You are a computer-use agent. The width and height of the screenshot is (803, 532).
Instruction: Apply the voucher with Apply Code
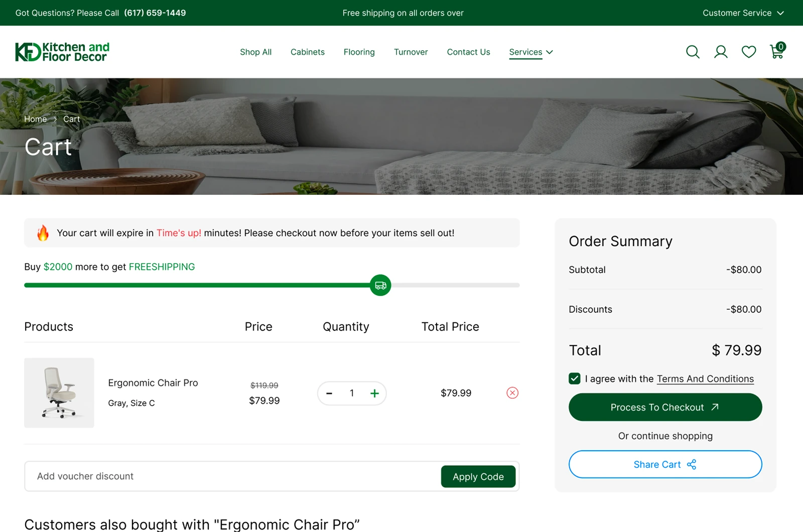coord(478,477)
